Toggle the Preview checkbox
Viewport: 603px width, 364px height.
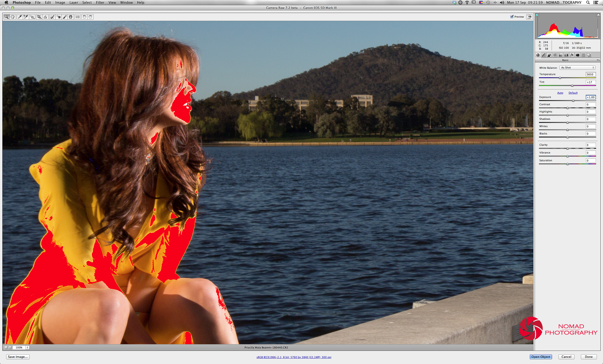point(512,17)
